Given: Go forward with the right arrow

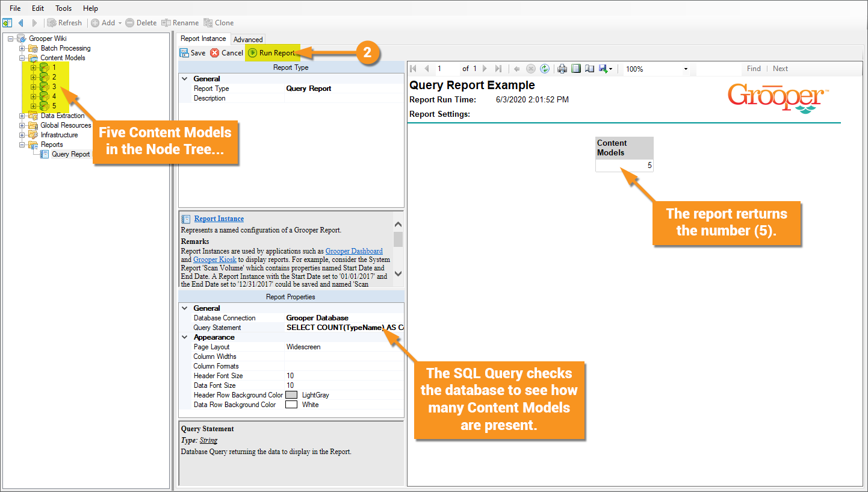Looking at the screenshot, I should coord(34,23).
